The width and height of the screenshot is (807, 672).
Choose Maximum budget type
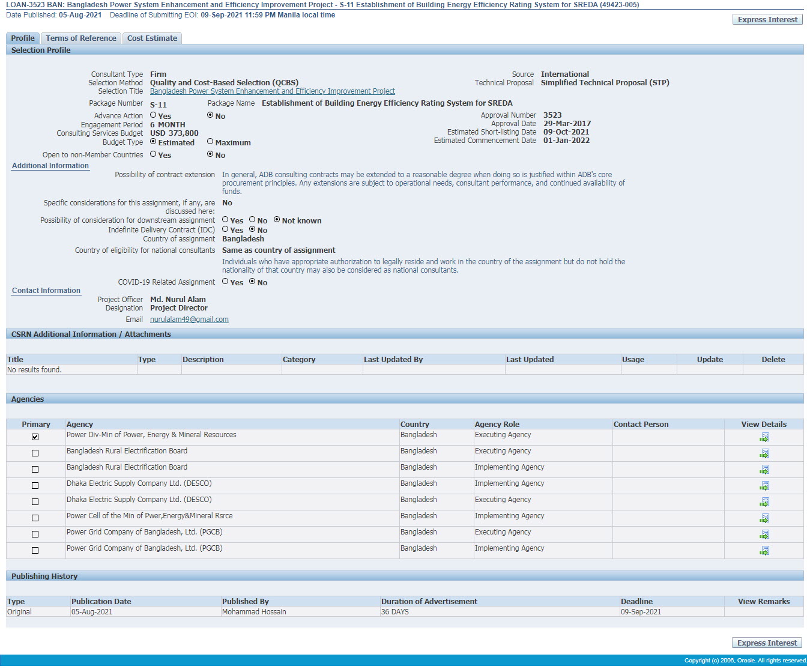coord(210,142)
